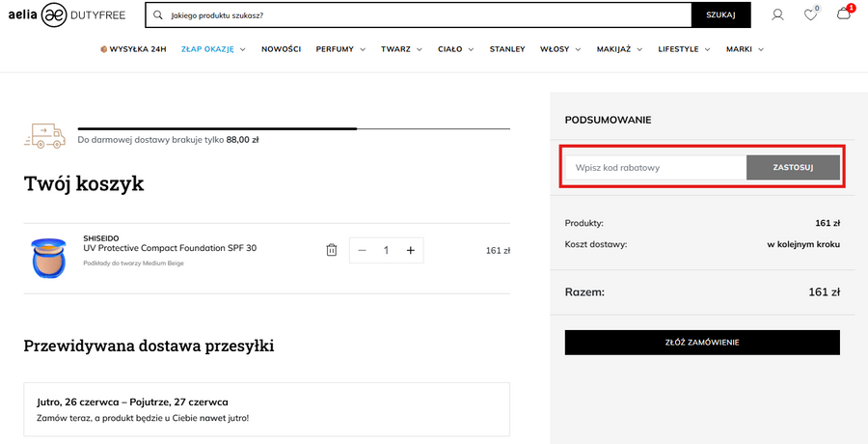Image resolution: width=868 pixels, height=444 pixels.
Task: Click Złóż zamówienie to place order
Action: [702, 342]
